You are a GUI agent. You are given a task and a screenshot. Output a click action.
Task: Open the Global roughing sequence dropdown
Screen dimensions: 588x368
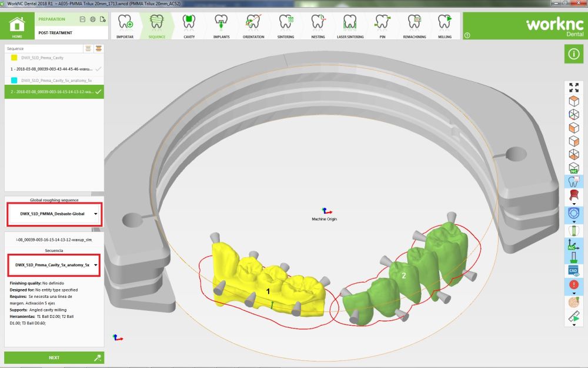(x=54, y=214)
